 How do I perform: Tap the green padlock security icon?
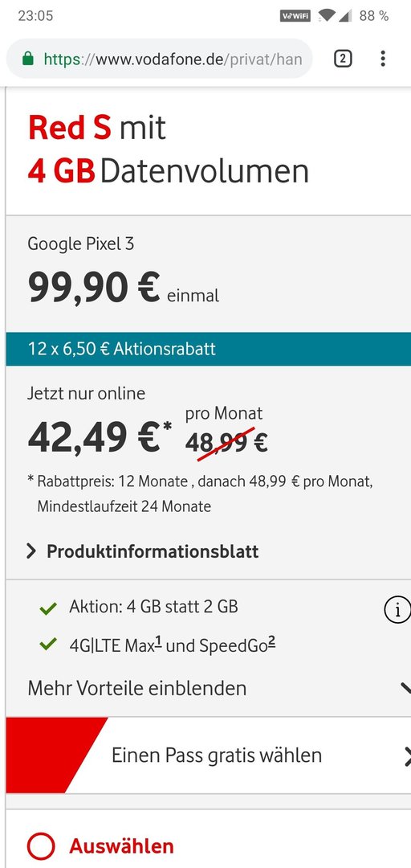tap(27, 59)
